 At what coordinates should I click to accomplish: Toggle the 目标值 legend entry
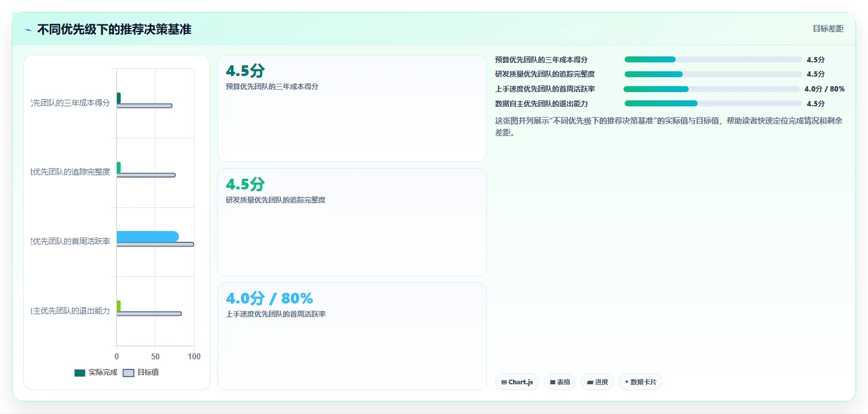click(141, 372)
